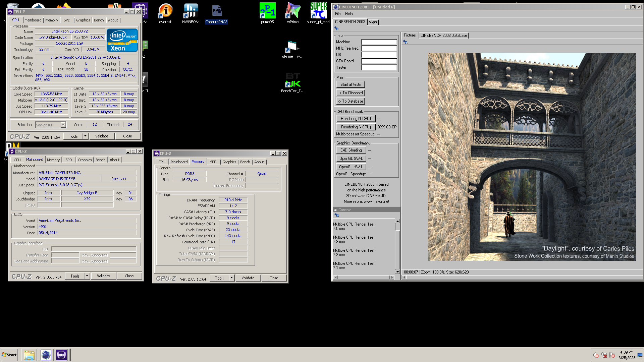The width and height of the screenshot is (644, 362).
Task: Open the prime95 desktop shortcut
Action: pyautogui.click(x=267, y=13)
